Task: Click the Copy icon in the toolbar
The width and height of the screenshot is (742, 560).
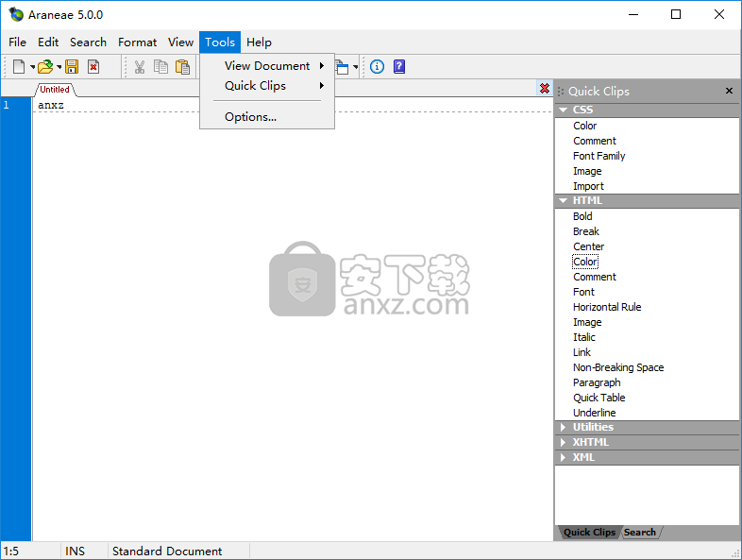Action: (160, 67)
